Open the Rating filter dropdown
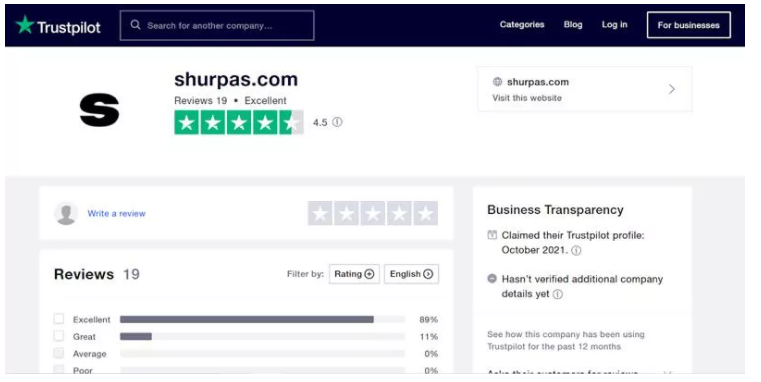The height and width of the screenshot is (382, 761). tap(354, 274)
